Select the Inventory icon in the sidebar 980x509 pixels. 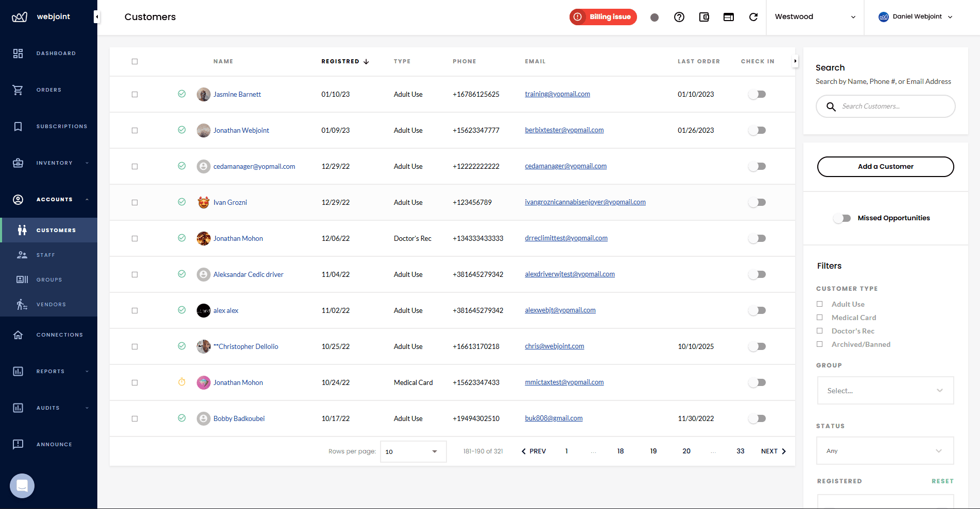(18, 163)
